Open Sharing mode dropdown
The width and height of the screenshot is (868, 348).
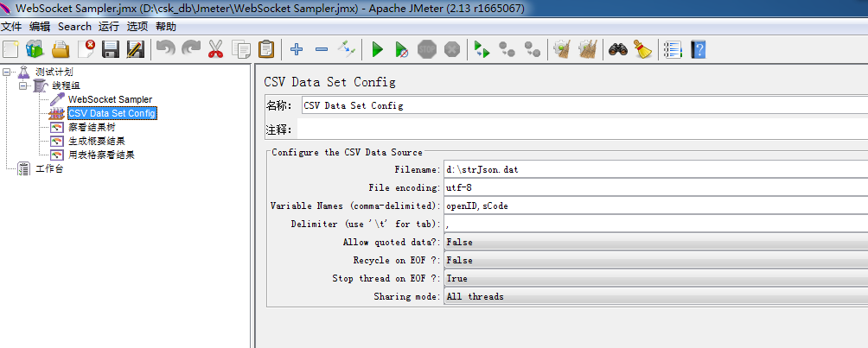tap(655, 296)
